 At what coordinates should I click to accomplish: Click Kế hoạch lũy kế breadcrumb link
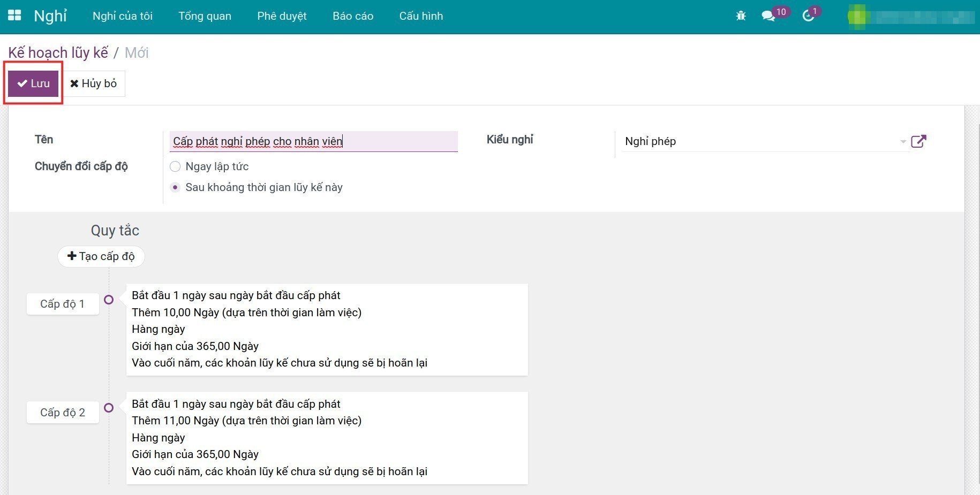[x=58, y=53]
